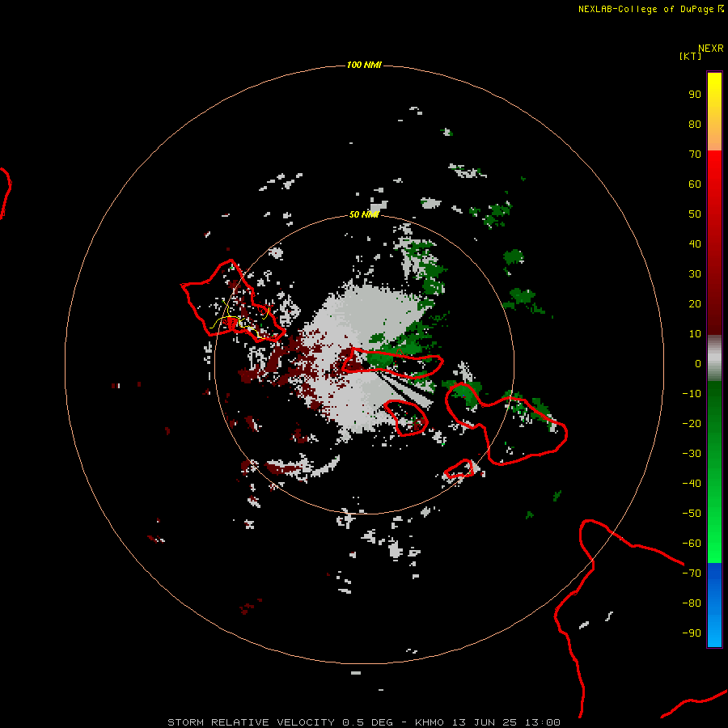
Task: Select the 60 value on the velocity scale
Action: 695,184
